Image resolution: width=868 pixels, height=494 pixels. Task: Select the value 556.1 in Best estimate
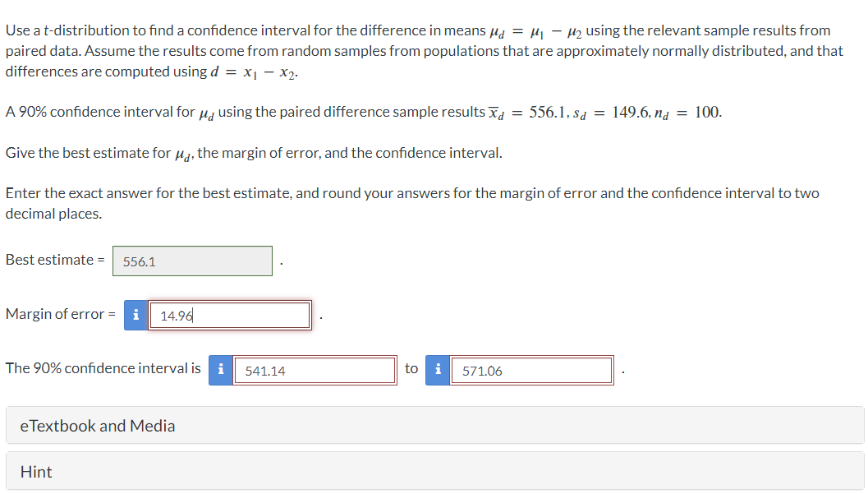(192, 261)
